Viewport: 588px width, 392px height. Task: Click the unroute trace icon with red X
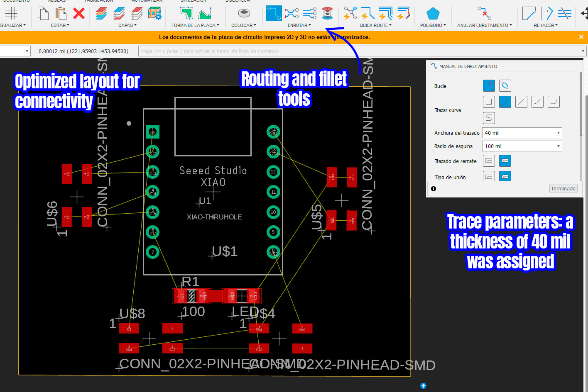tap(484, 13)
